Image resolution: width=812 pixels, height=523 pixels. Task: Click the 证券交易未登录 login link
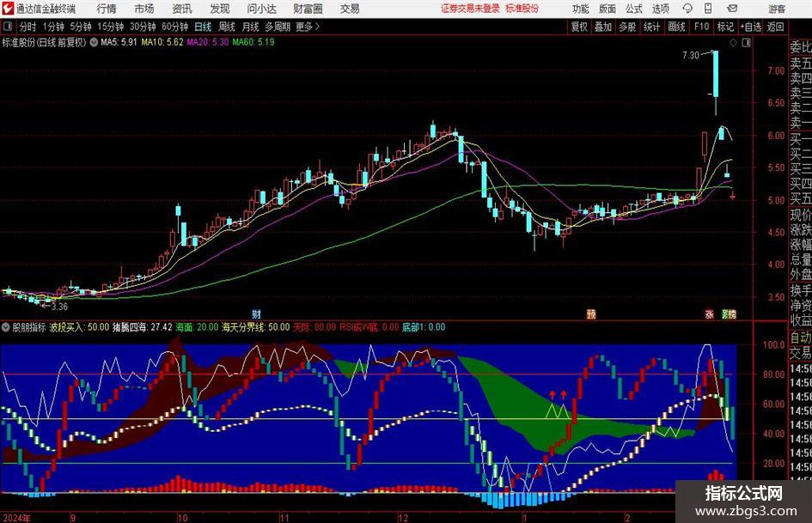coord(470,9)
